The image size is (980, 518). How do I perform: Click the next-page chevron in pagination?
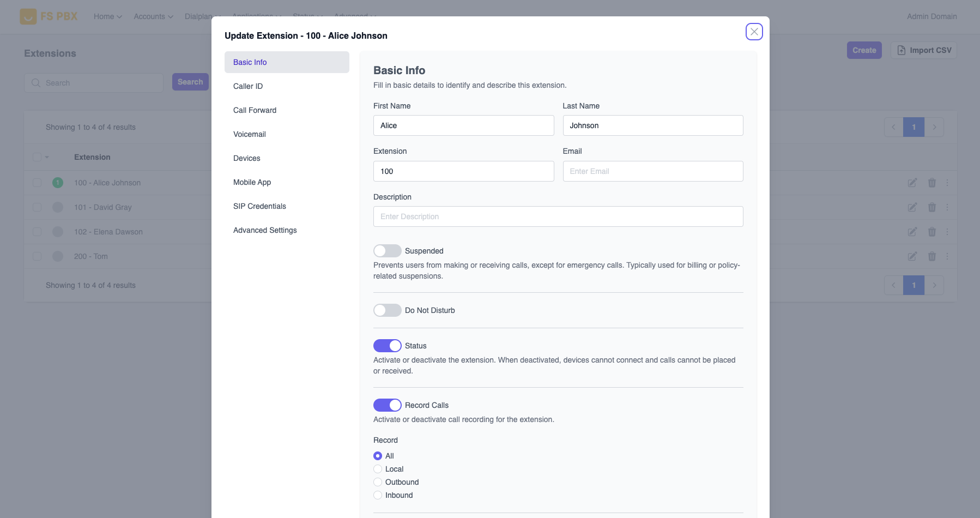pyautogui.click(x=934, y=127)
